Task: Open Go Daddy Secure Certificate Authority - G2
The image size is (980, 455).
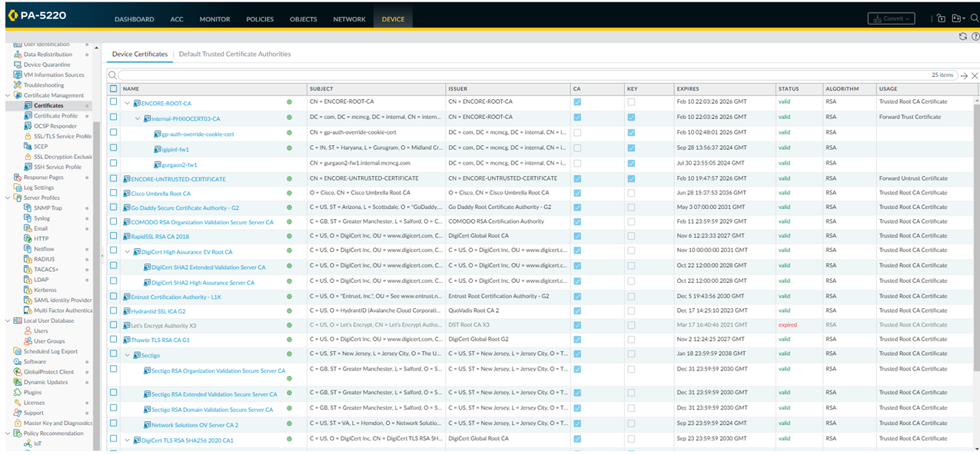Action: (x=184, y=208)
